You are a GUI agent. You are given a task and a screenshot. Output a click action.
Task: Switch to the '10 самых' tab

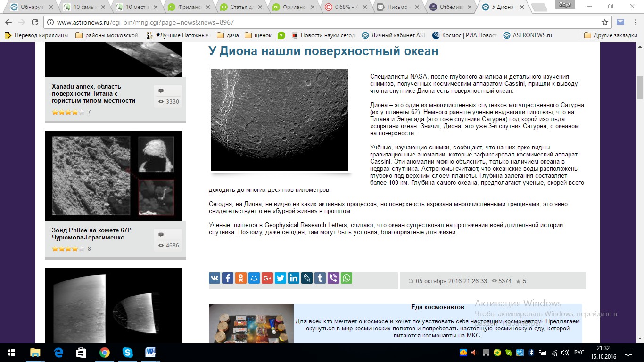click(84, 7)
